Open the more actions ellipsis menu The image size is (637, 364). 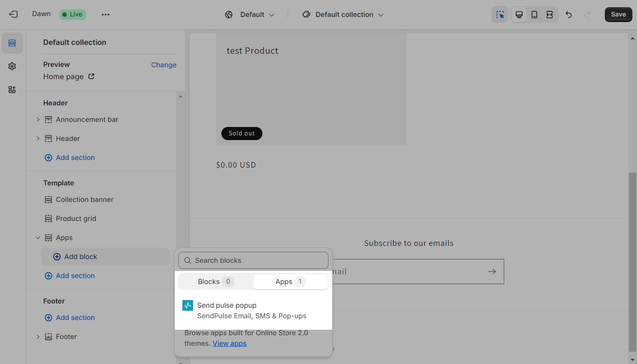point(105,14)
